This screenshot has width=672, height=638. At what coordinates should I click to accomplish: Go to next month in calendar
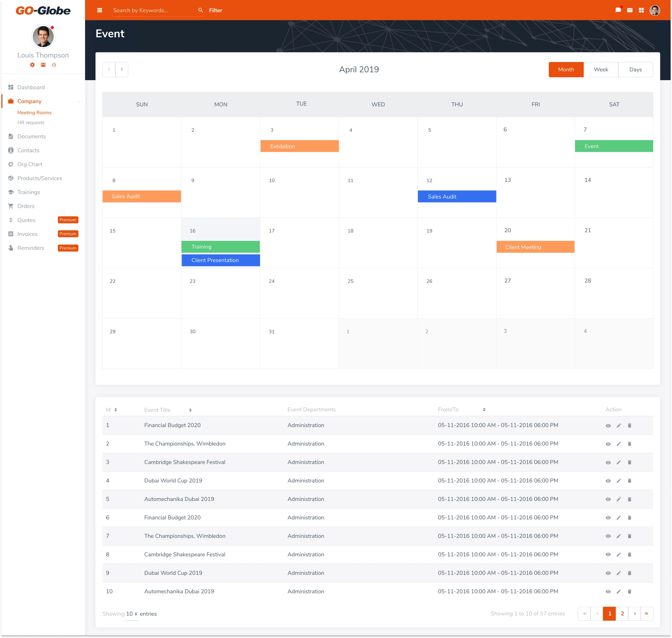tap(122, 70)
